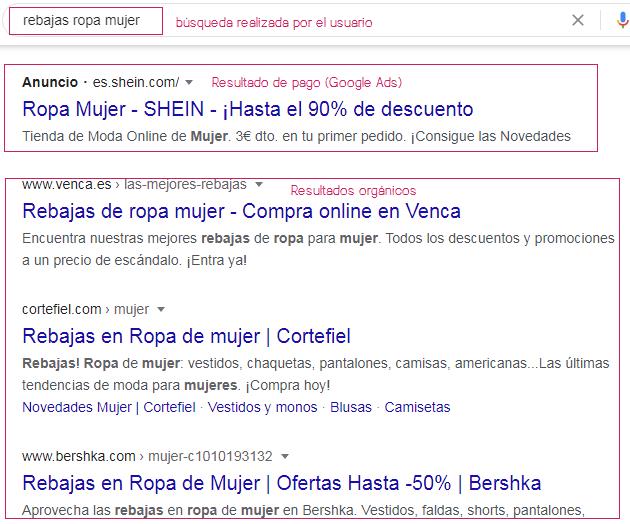Click the SHEIN ad description about 3€ dto.
Image resolution: width=630 pixels, height=524 pixels.
[x=297, y=136]
